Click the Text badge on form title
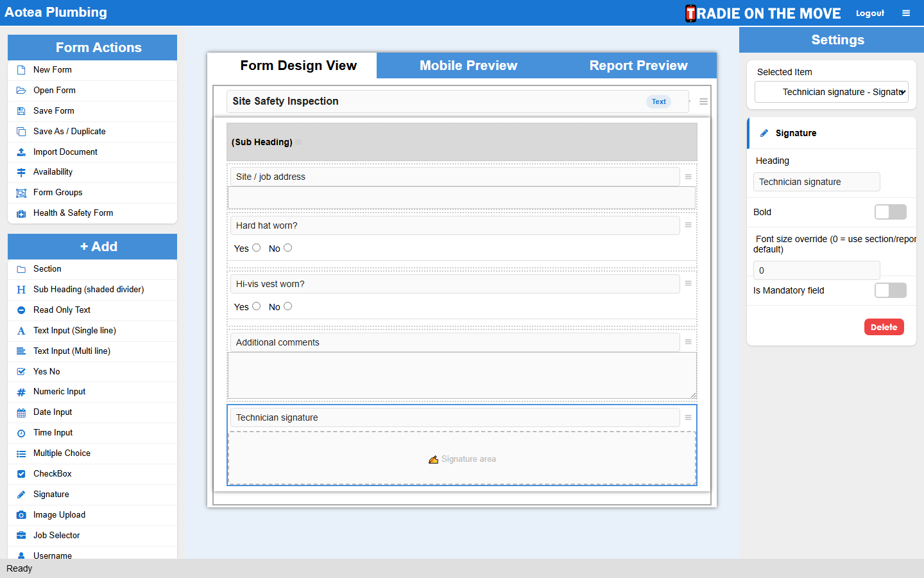The height and width of the screenshot is (578, 924). click(659, 101)
